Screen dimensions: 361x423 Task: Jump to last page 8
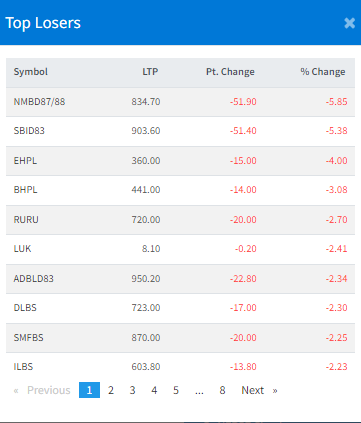[x=222, y=390]
